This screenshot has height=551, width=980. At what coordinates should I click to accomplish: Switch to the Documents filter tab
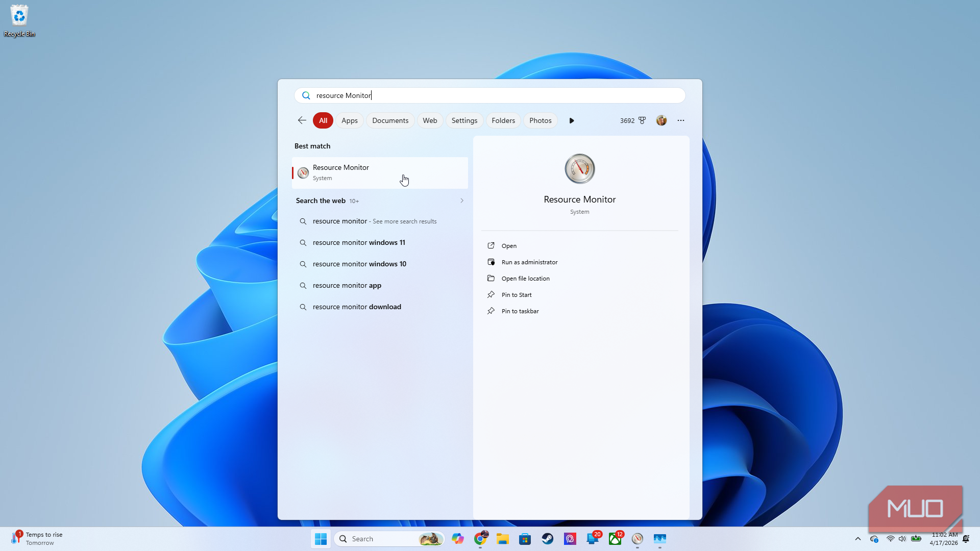390,120
